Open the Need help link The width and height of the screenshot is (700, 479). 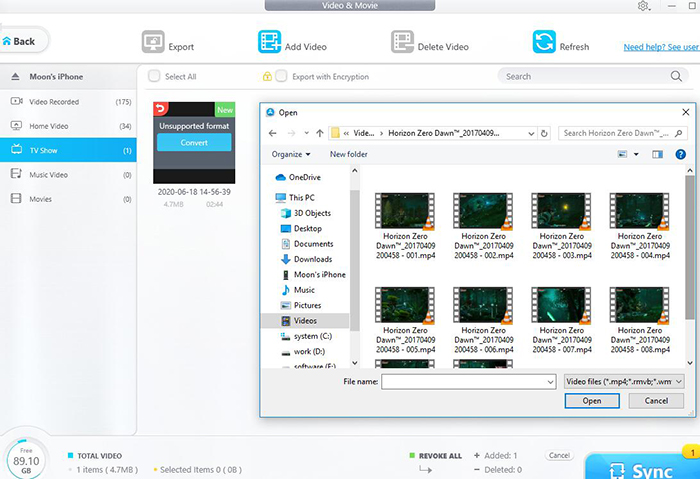pyautogui.click(x=660, y=47)
